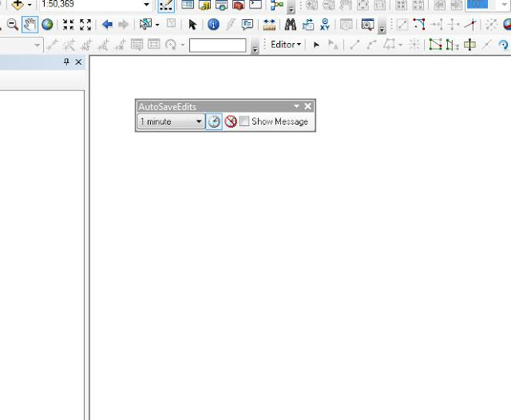Click the Edit Vertices tool
The height and width of the screenshot is (420, 511).
click(435, 44)
